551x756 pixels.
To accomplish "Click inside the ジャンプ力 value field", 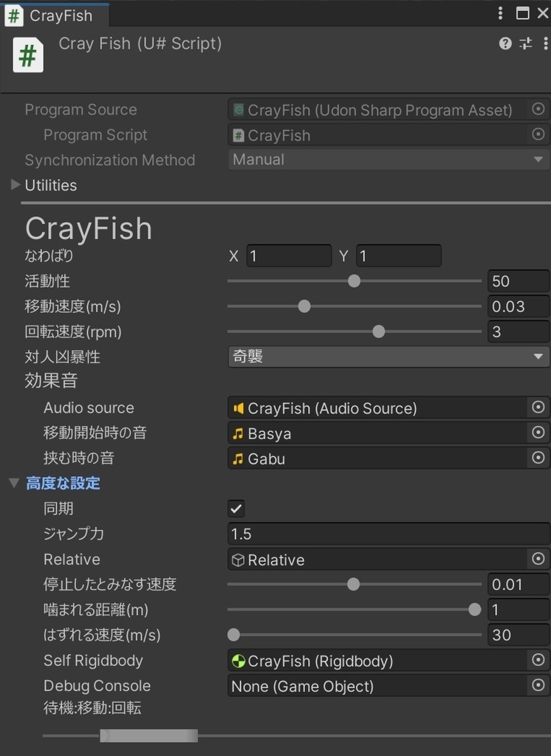I will coord(332,533).
